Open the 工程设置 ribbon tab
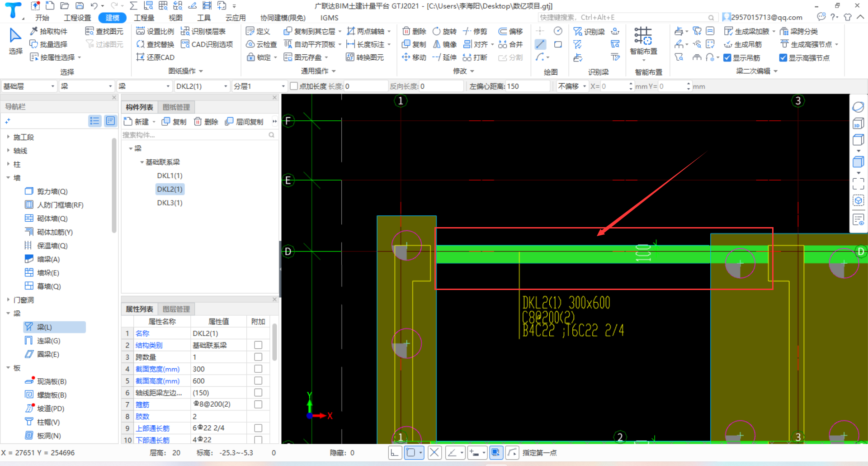Screen dimensions: 868x466 pyautogui.click(x=77, y=18)
